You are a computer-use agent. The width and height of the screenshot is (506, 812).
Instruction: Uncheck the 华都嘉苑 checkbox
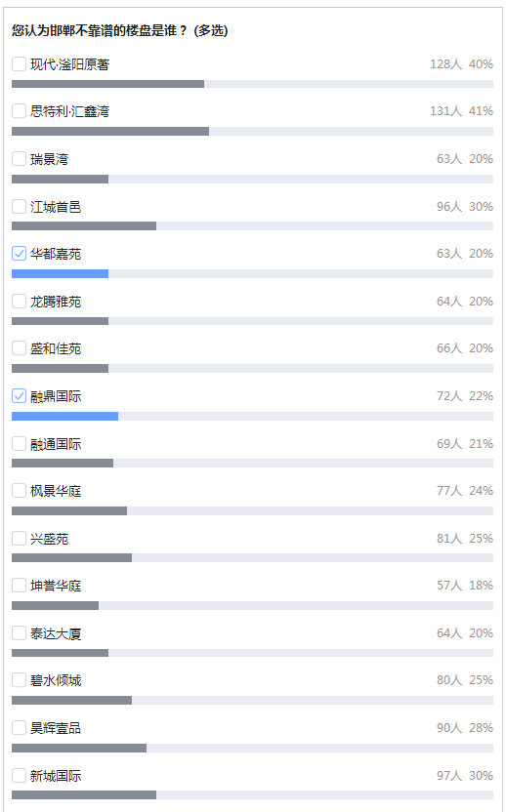[19, 254]
